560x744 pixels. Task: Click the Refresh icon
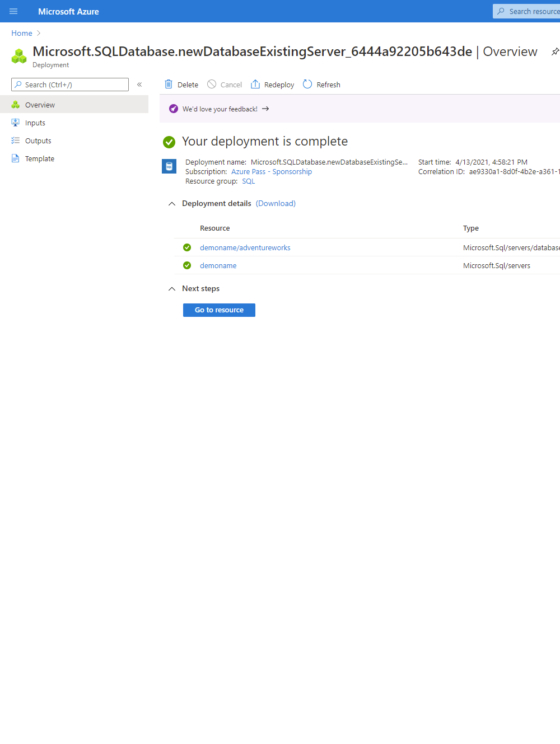[307, 83]
